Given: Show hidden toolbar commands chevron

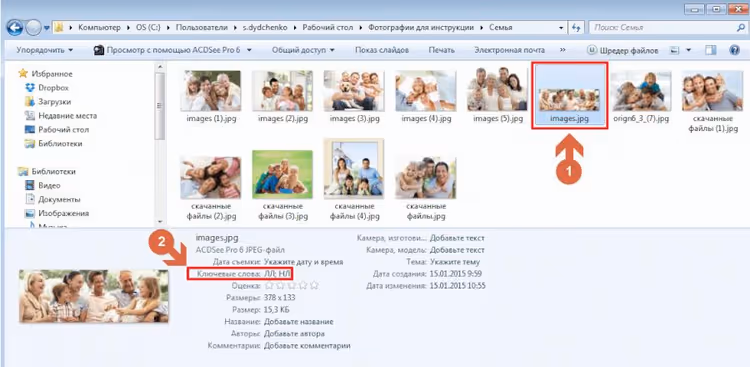Looking at the screenshot, I should (x=563, y=50).
